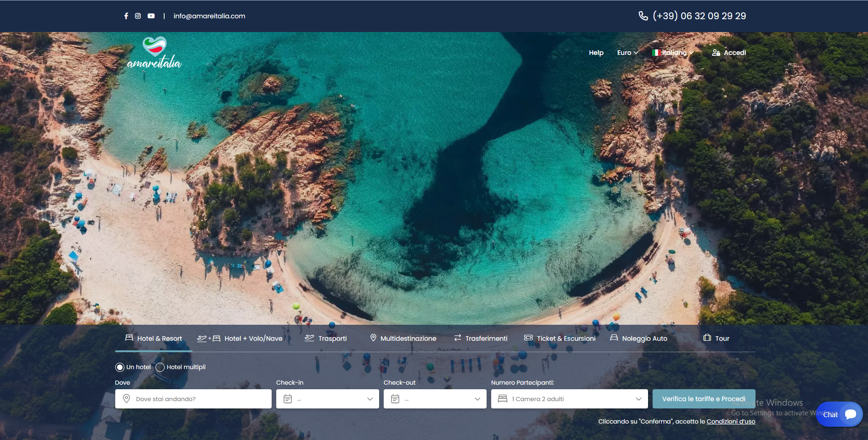868x440 pixels.
Task: Select the Hotel multipli radio option
Action: coord(160,367)
